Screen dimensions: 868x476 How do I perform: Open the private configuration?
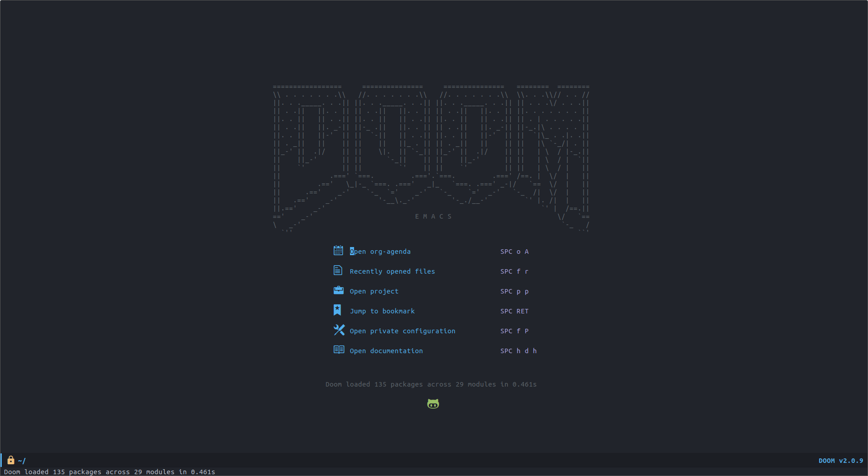(402, 331)
